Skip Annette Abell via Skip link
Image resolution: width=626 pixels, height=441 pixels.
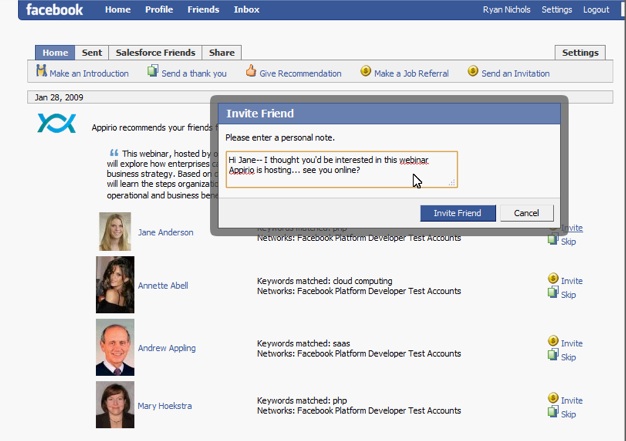[569, 295]
